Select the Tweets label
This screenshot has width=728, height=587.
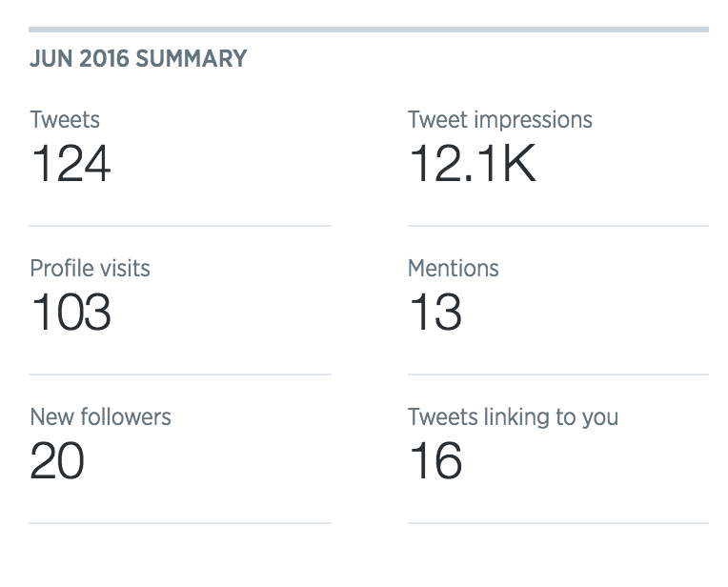pyautogui.click(x=65, y=120)
